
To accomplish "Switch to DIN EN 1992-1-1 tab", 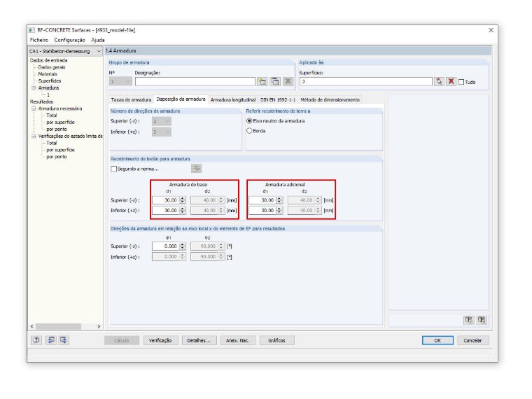I will pyautogui.click(x=278, y=99).
